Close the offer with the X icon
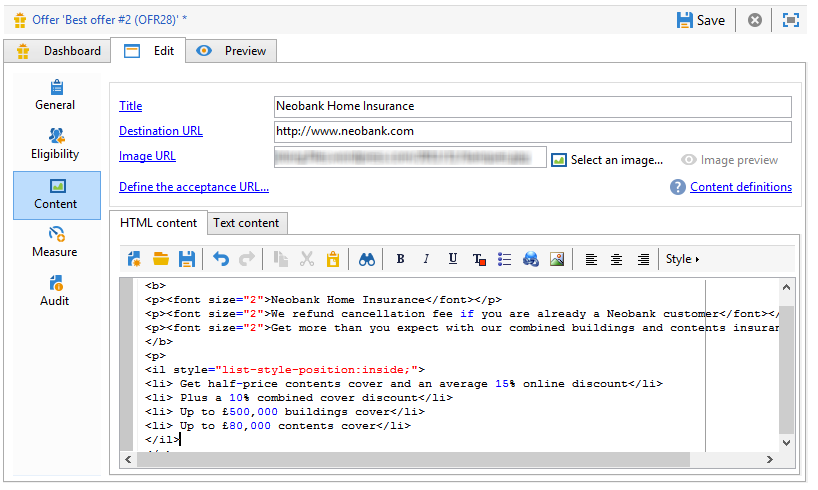The width and height of the screenshot is (818, 490). pos(754,20)
